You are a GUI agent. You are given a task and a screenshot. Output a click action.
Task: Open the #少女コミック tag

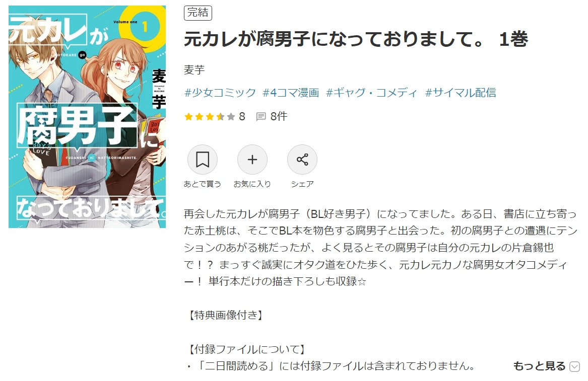(220, 93)
